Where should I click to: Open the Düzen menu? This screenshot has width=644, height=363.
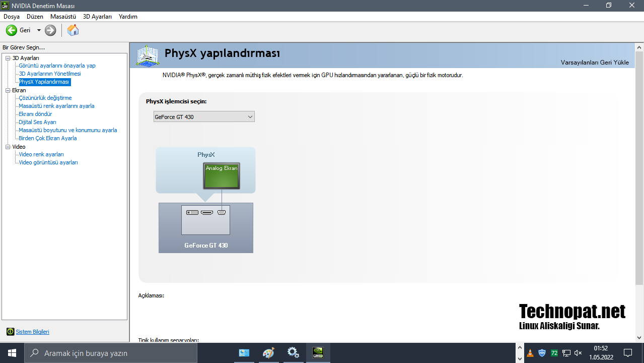coord(35,17)
